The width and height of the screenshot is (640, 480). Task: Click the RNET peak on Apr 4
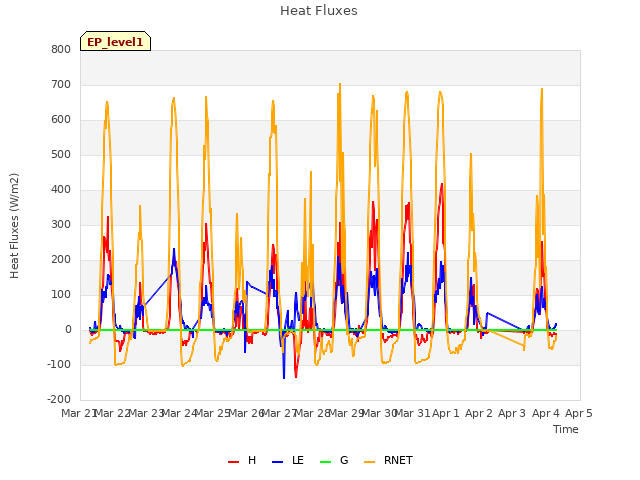[542, 89]
